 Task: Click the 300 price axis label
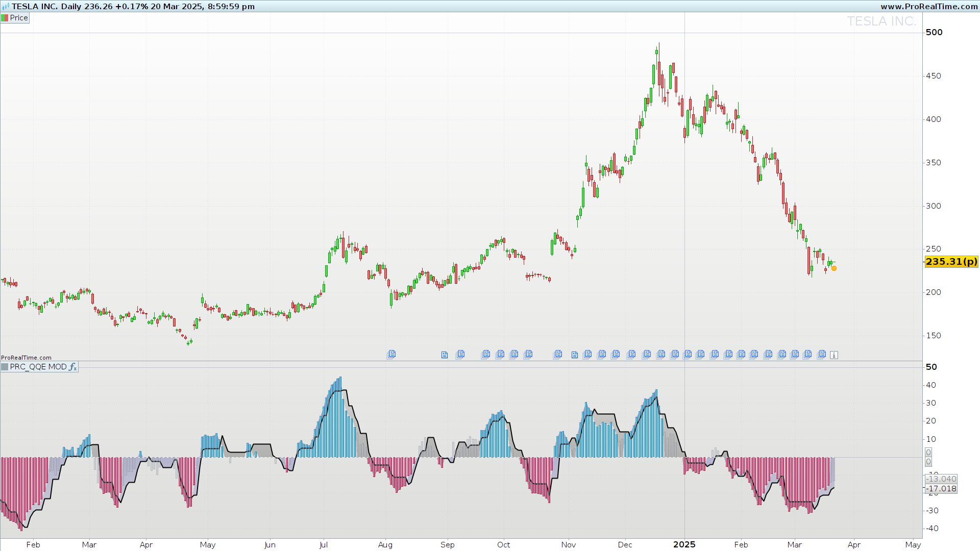click(x=934, y=206)
